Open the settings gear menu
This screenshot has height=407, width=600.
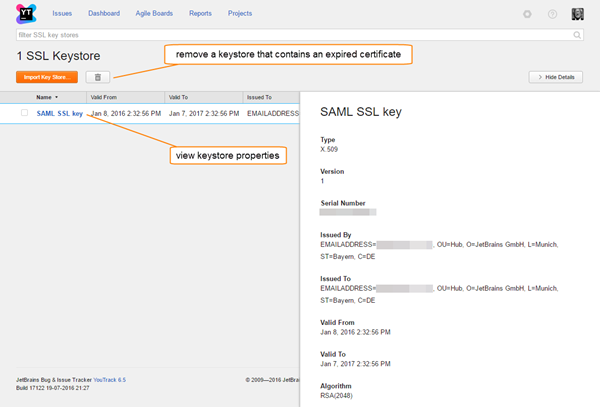(x=527, y=14)
